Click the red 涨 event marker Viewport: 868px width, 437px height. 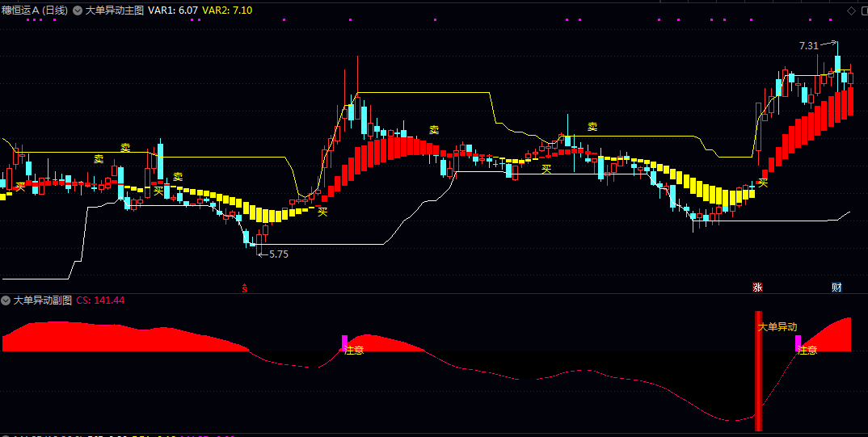click(757, 287)
